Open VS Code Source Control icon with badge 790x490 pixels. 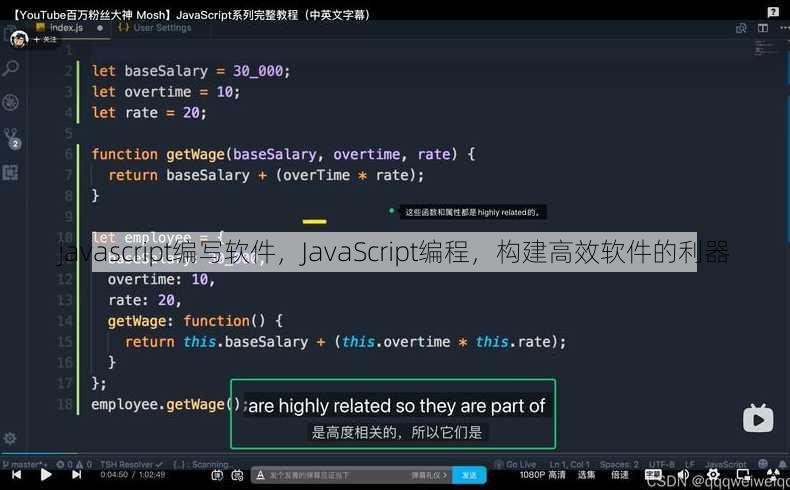click(x=11, y=137)
